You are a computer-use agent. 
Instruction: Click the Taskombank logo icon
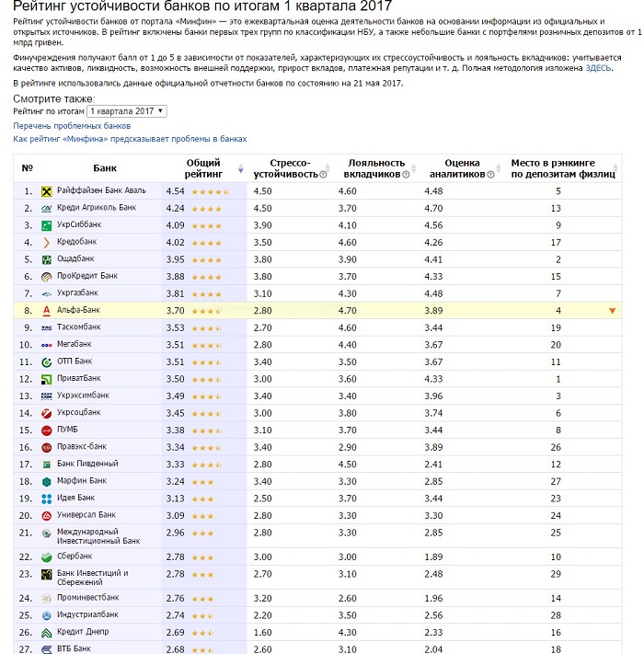click(x=46, y=328)
